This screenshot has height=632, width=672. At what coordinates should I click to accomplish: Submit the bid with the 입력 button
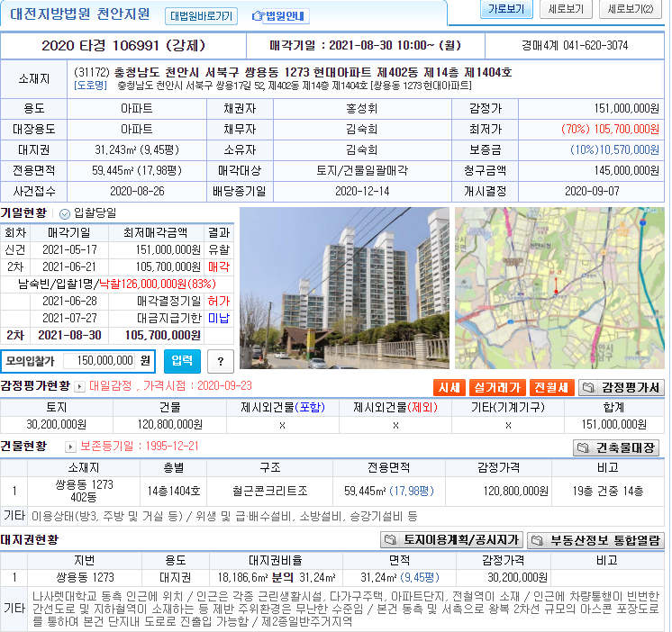click(x=182, y=361)
